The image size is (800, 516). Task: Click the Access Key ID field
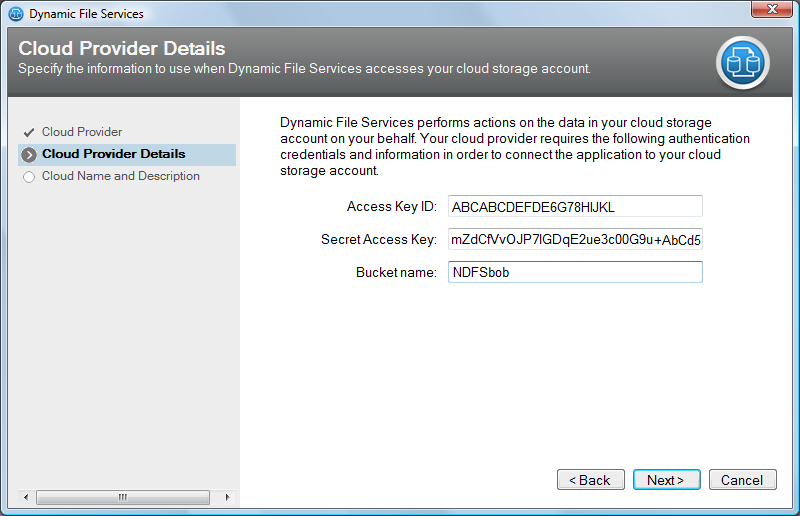click(x=575, y=207)
